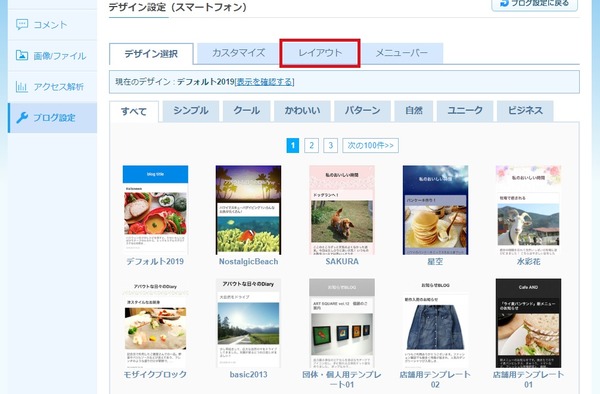Open the メニューバー tab

[x=402, y=53]
